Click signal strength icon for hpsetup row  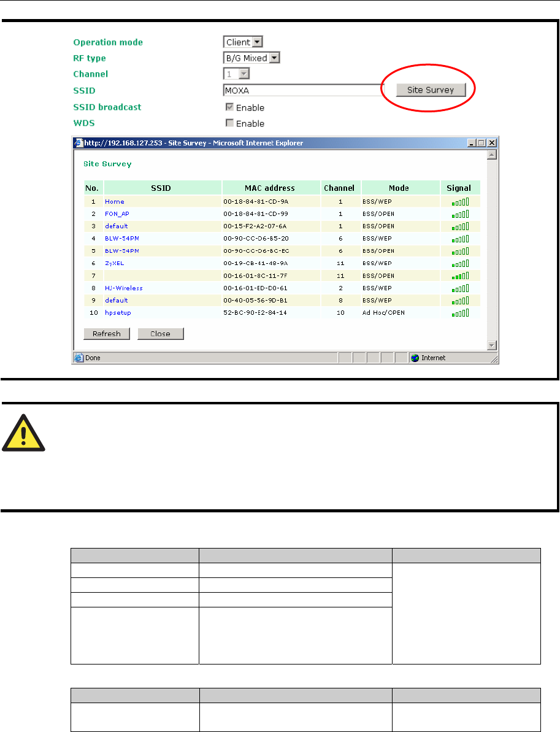[460, 313]
